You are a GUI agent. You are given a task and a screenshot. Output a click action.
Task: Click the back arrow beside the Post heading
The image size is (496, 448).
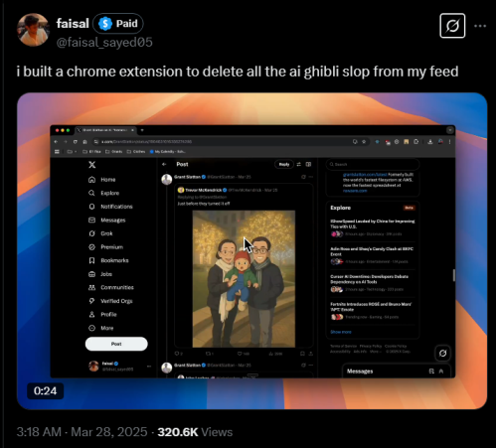pyautogui.click(x=164, y=164)
